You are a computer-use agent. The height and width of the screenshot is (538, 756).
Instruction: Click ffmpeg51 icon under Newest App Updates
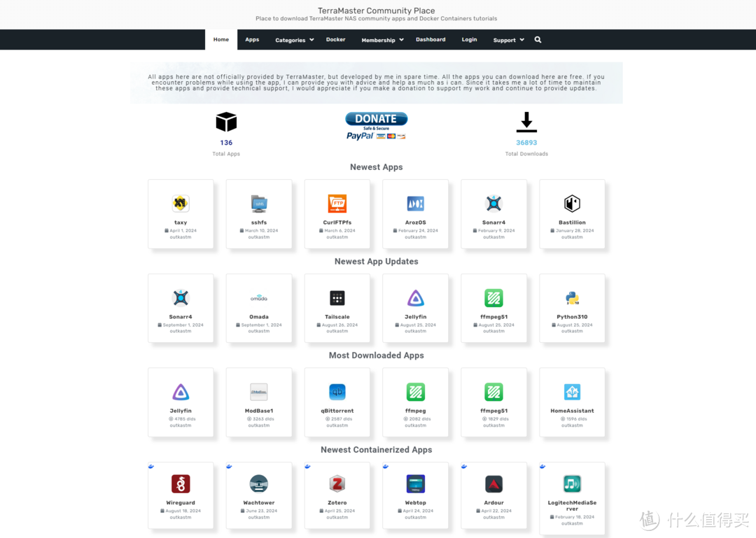[x=493, y=298]
